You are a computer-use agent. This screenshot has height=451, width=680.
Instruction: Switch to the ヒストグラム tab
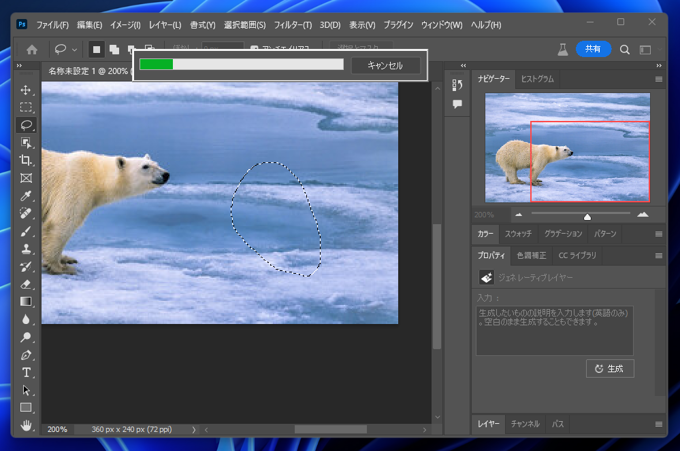click(x=537, y=79)
